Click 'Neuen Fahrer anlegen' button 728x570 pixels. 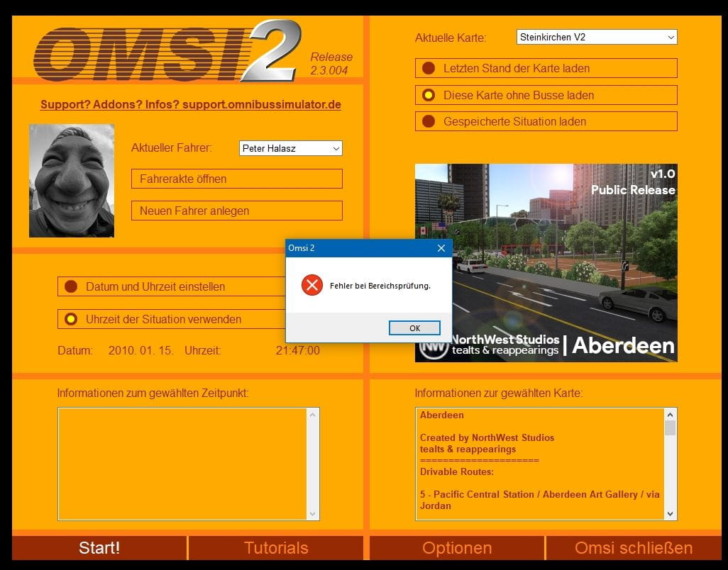click(x=236, y=211)
